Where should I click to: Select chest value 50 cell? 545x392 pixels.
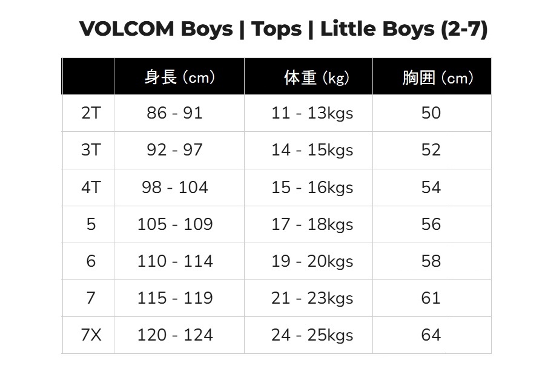click(x=431, y=113)
